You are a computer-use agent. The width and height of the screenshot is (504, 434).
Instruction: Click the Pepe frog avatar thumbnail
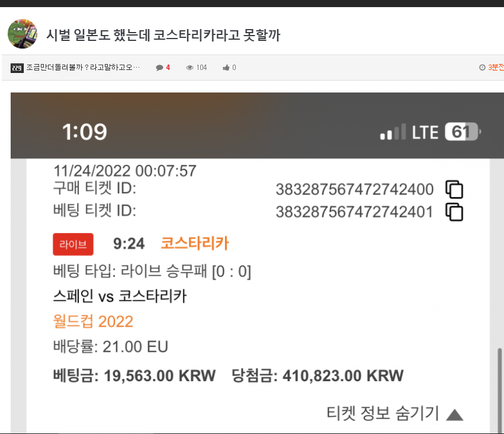coord(22,34)
